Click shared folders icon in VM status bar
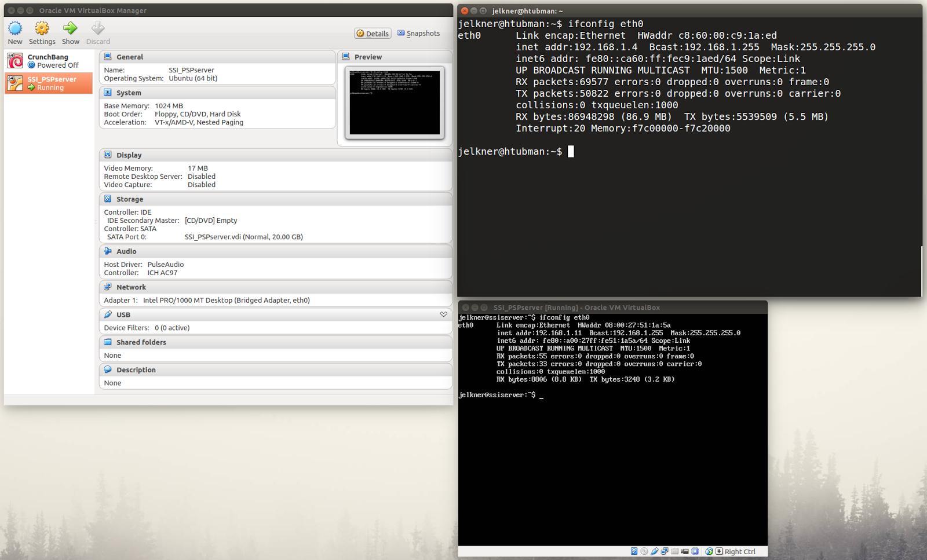 pos(675,551)
